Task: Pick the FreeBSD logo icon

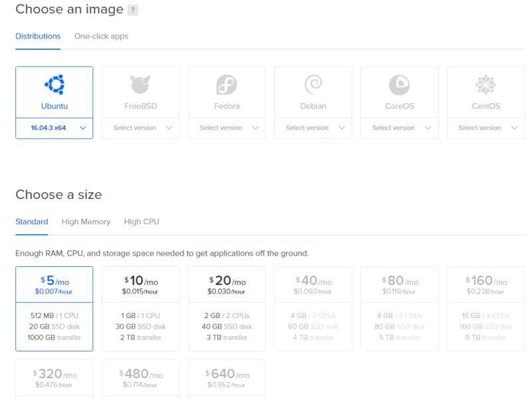Action: tap(140, 85)
